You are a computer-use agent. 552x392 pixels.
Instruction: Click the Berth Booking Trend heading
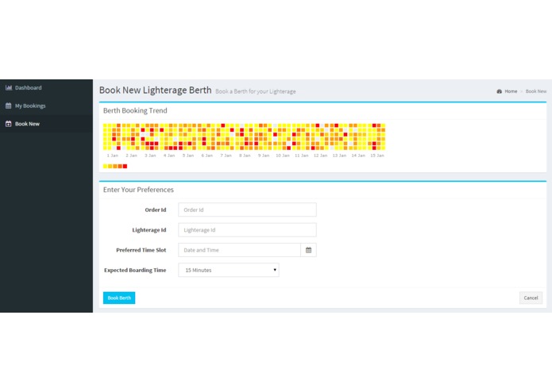(135, 110)
